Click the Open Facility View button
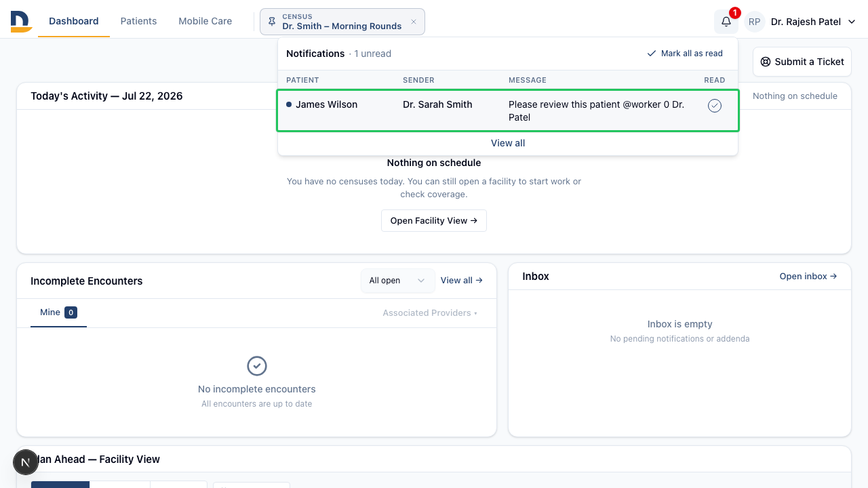The height and width of the screenshot is (488, 868). [x=434, y=220]
